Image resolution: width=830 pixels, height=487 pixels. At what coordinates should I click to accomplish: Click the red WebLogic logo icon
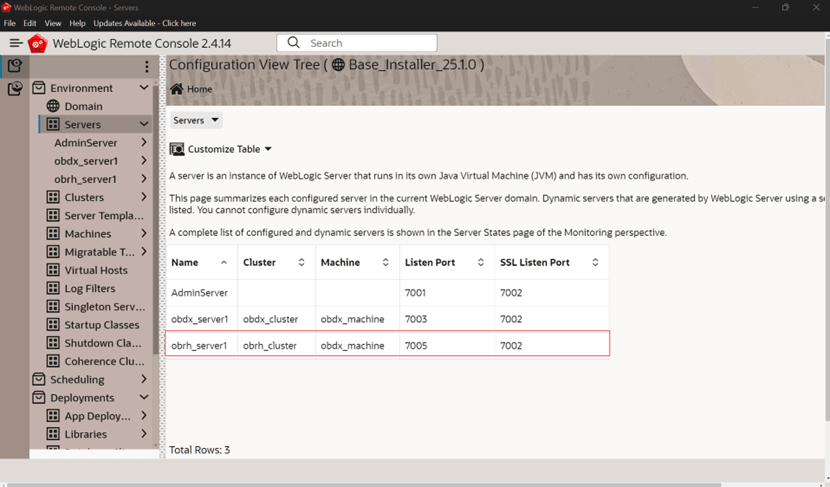[38, 43]
